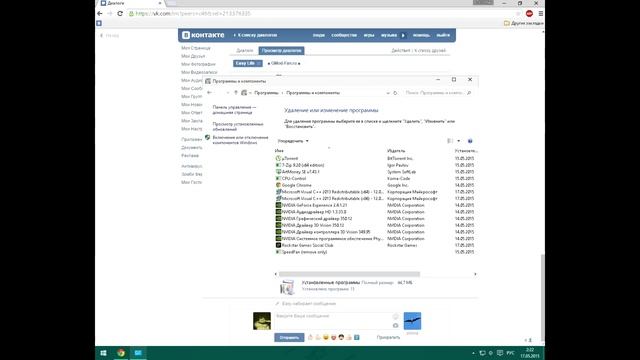Open Мои Друзья in the VK sidebar
Viewport: 640px width, 360px height.
click(x=193, y=56)
